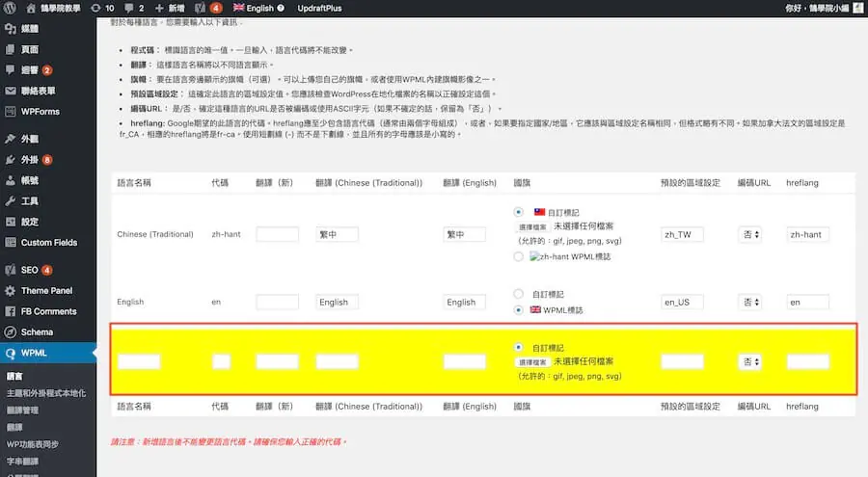The height and width of the screenshot is (477, 868).
Task: Open encode URL dropdown for English row
Action: (x=750, y=303)
